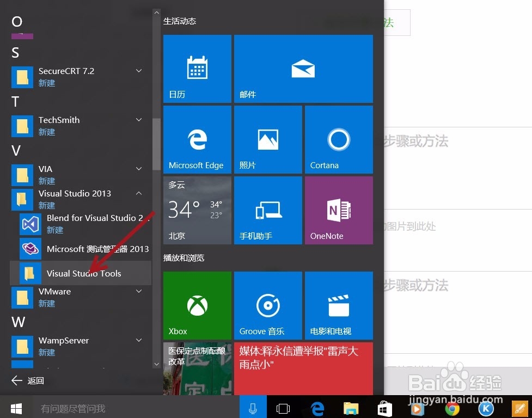Collapse the Visual Studio 2013 folder chevron
Viewport: 532px width, 418px height.
pos(139,193)
